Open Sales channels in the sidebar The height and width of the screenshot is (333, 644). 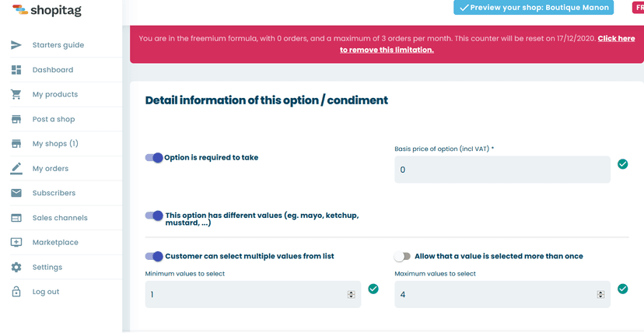click(60, 218)
